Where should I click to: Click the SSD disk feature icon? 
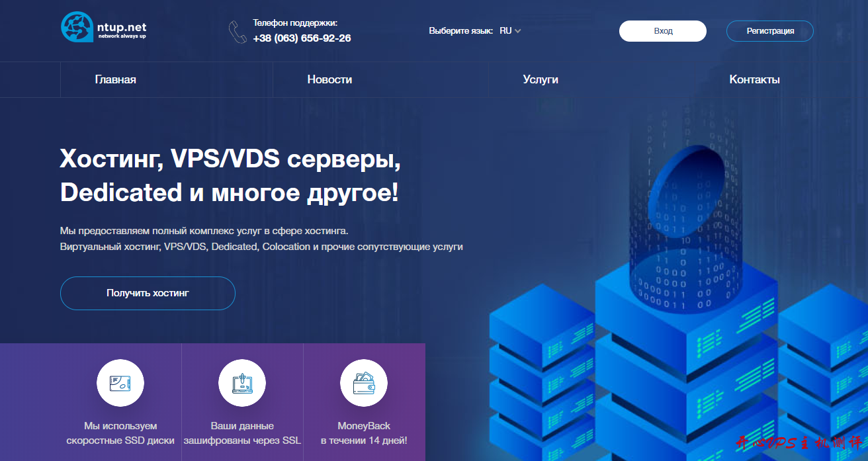[120, 384]
